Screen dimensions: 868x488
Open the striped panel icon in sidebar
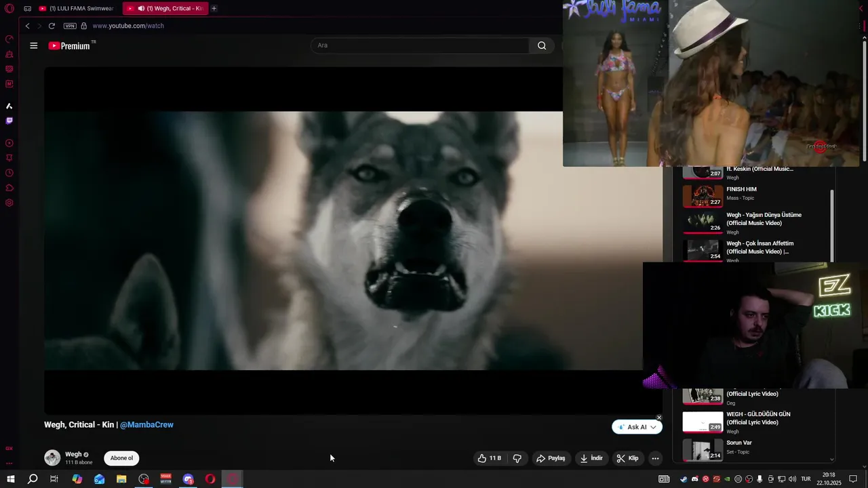coord(9,68)
